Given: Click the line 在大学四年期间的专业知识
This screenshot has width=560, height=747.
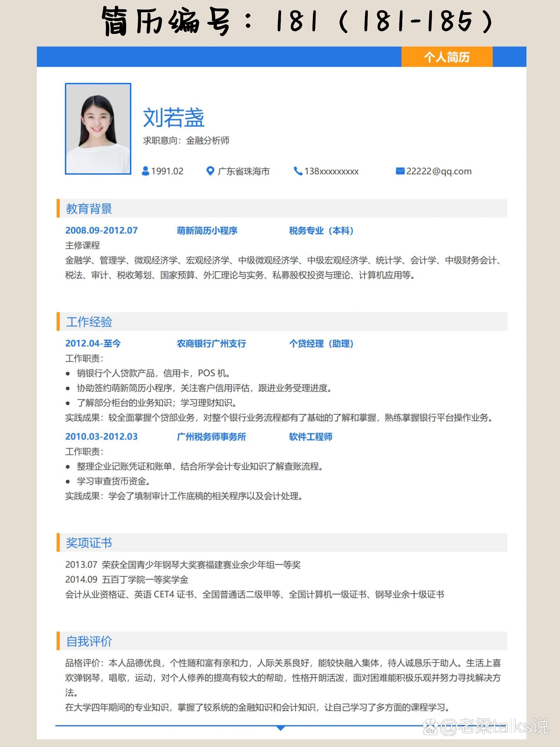Looking at the screenshot, I should click(x=258, y=708).
